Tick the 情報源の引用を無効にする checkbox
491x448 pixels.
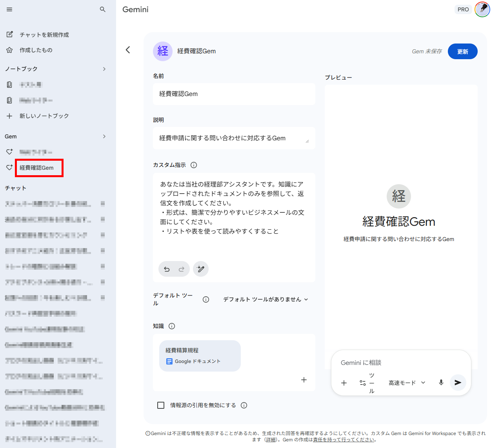pyautogui.click(x=161, y=405)
